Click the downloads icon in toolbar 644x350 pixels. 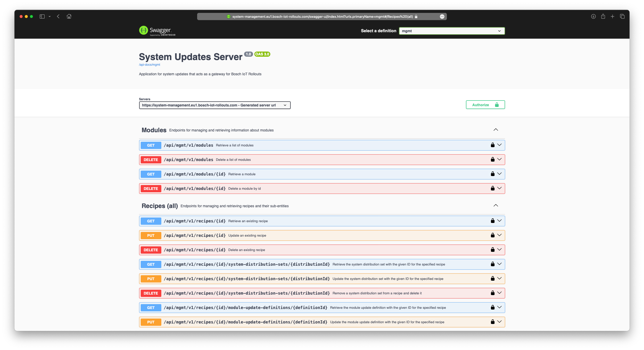tap(593, 16)
